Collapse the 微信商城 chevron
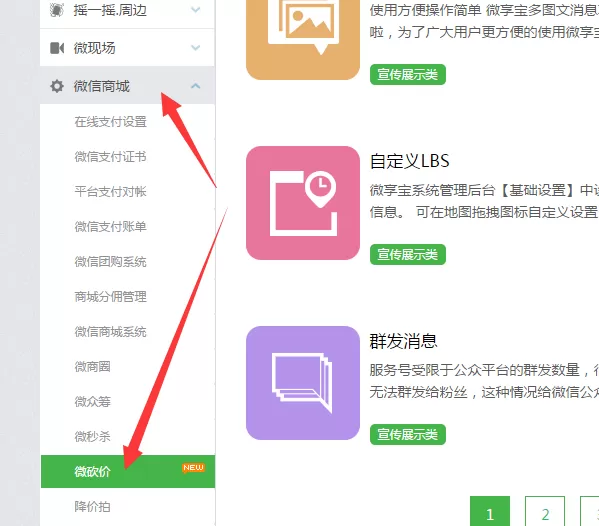 [195, 86]
